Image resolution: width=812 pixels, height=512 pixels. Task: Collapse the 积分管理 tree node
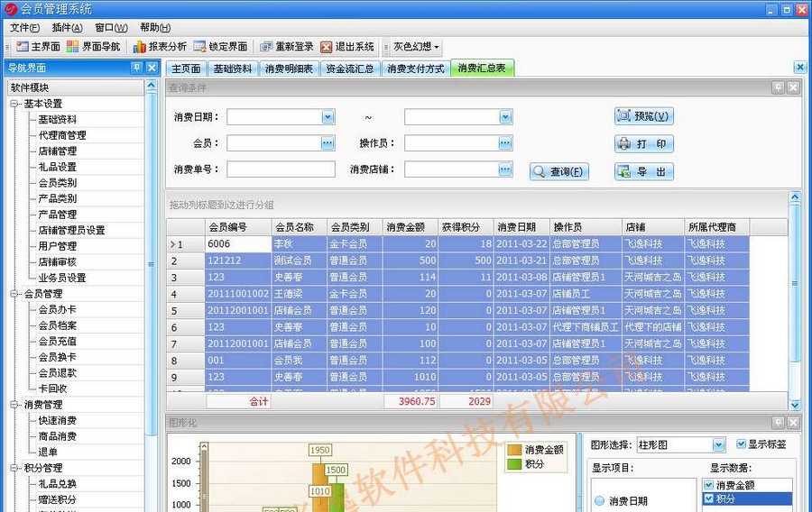(14, 468)
